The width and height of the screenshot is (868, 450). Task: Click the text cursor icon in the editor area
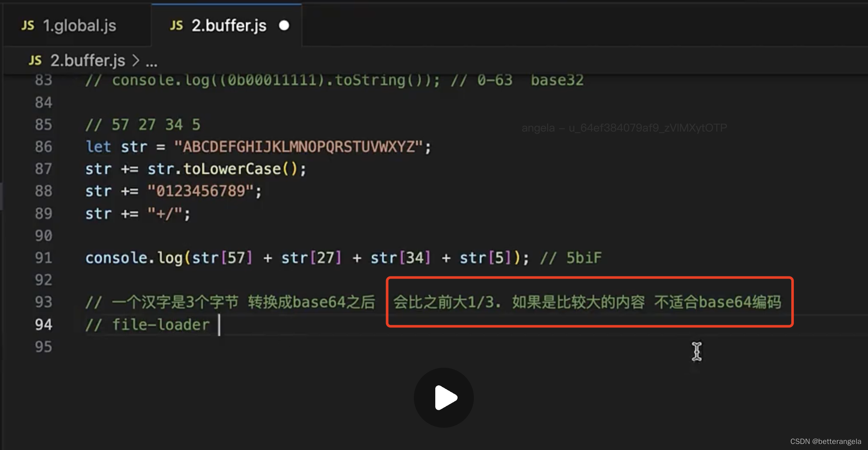[696, 351]
